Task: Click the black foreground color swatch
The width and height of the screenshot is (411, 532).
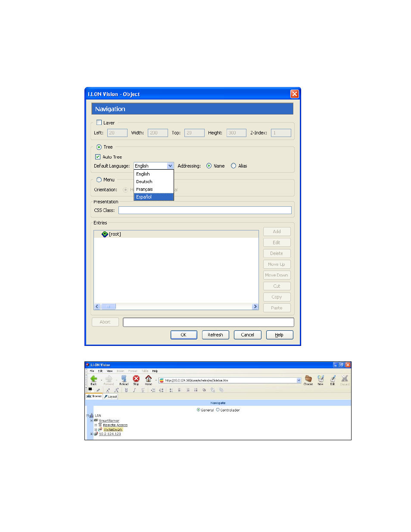Action: [x=90, y=389]
